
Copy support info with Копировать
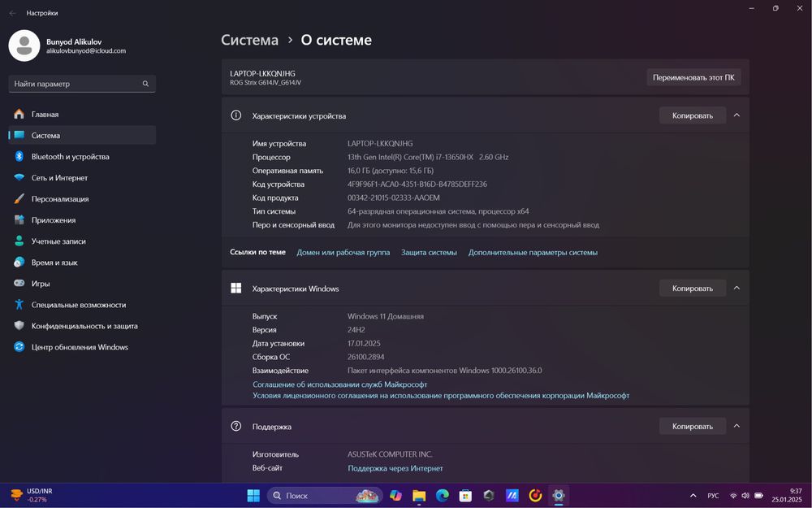coord(693,426)
